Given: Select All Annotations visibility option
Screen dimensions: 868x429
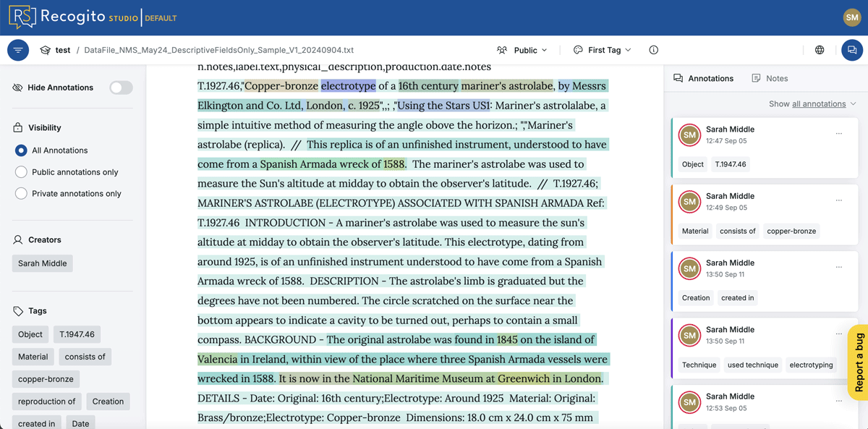Looking at the screenshot, I should tap(21, 150).
